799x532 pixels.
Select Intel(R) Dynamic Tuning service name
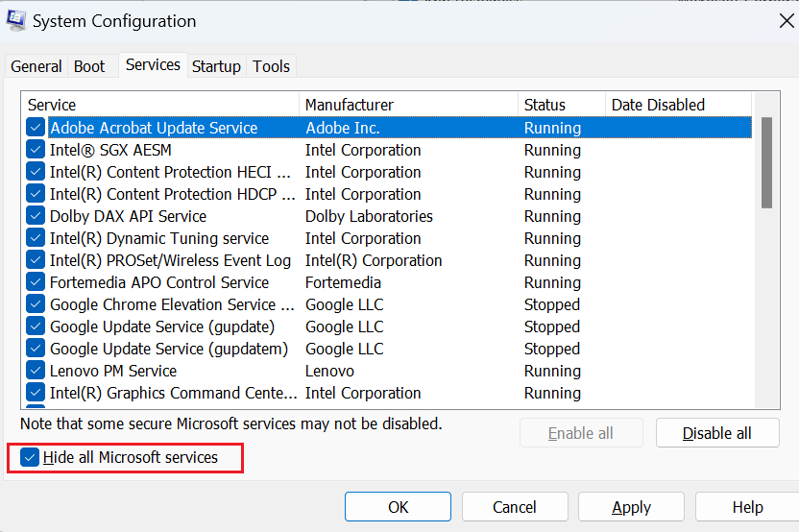[x=159, y=238]
